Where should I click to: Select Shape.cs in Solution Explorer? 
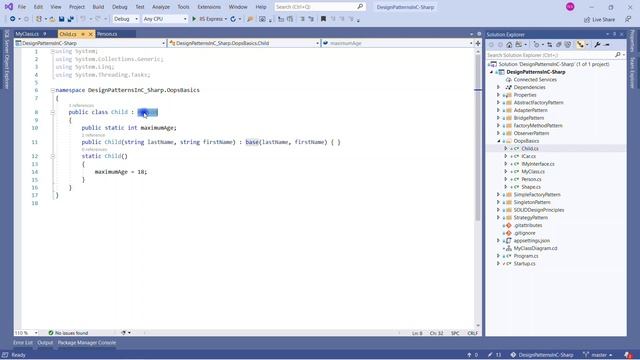[x=531, y=187]
